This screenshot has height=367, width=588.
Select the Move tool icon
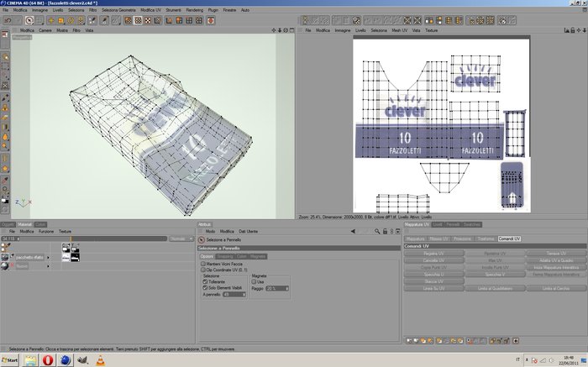51,21
